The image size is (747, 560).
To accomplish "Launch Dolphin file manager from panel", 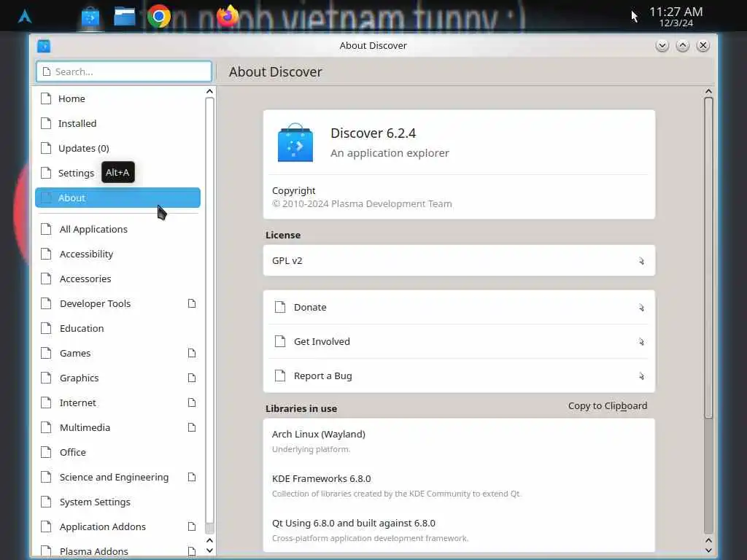I will [124, 17].
